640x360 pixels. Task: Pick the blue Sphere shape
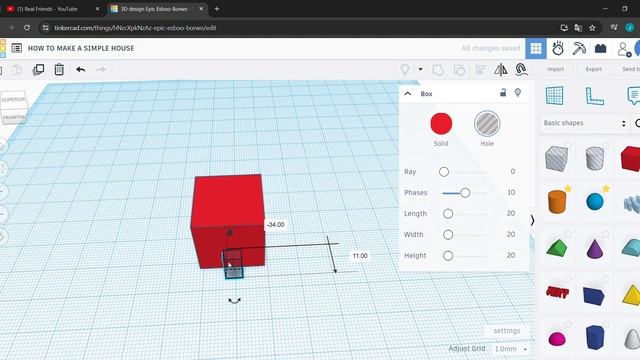coord(595,202)
